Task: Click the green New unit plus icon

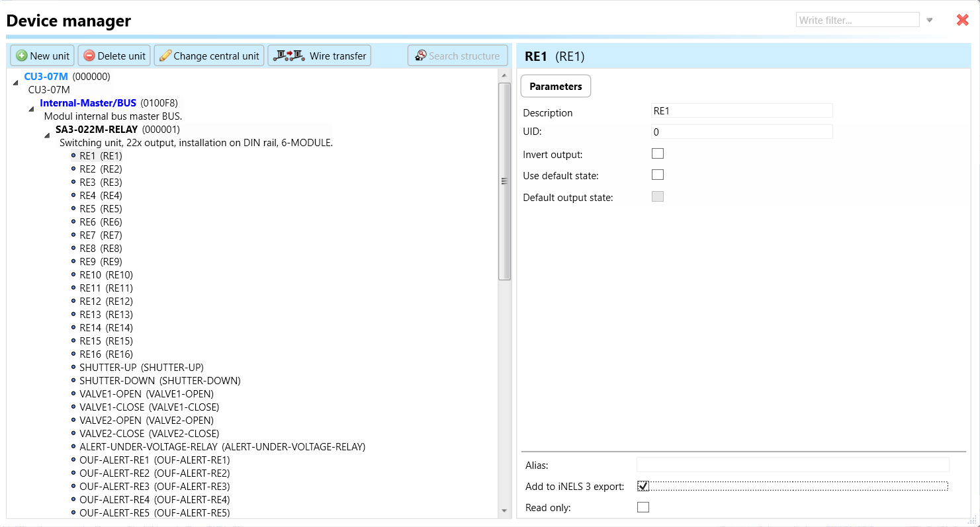Action: [x=22, y=56]
